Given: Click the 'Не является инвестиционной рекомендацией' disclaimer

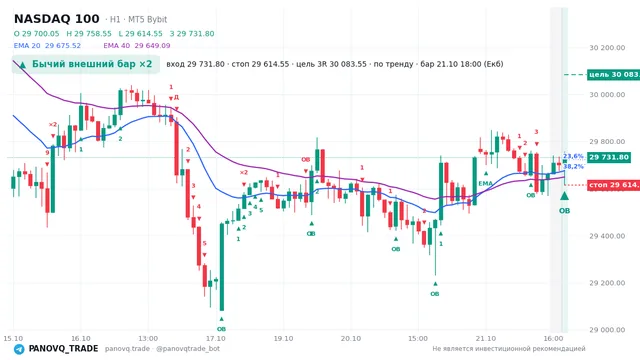Looking at the screenshot, I should click(x=509, y=349).
